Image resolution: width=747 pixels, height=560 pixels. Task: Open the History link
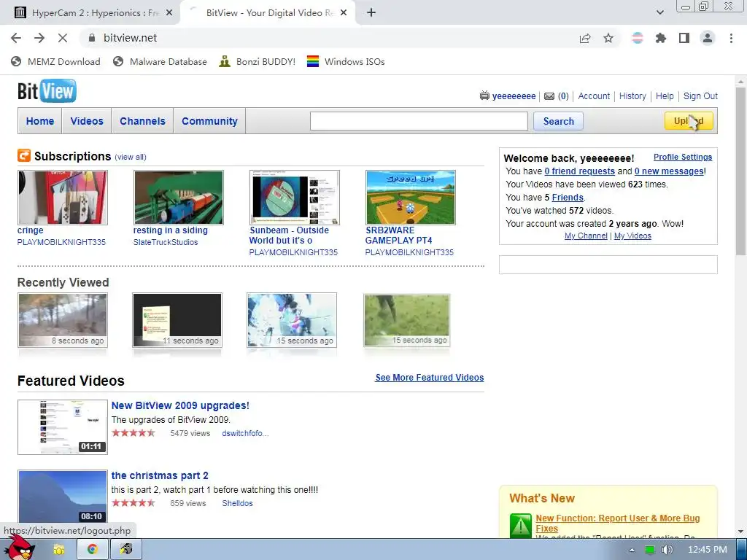pos(632,96)
